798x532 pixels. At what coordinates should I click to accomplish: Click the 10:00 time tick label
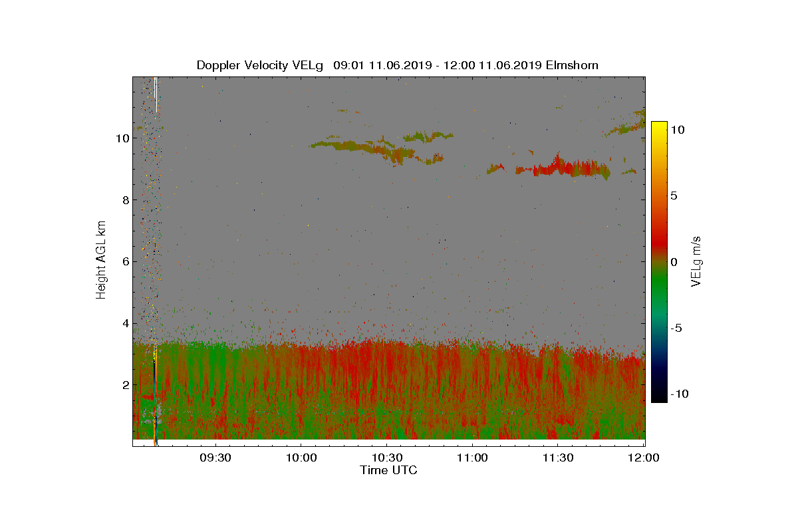pos(301,458)
